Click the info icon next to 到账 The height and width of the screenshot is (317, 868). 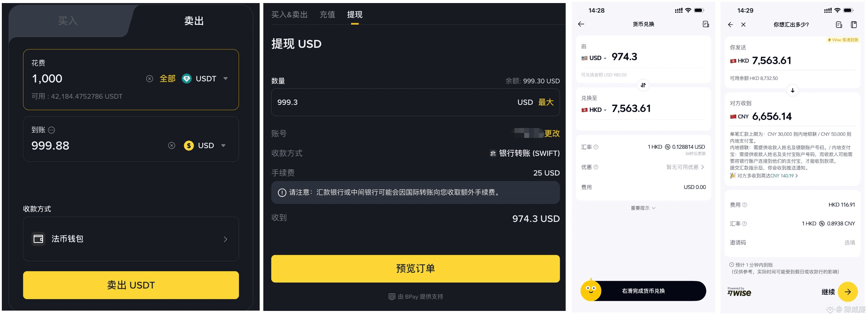click(51, 130)
